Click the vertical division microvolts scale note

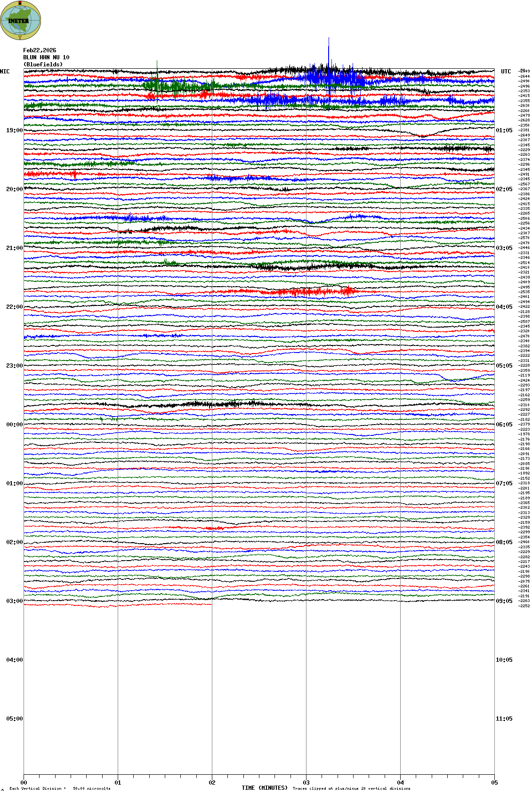point(60,788)
